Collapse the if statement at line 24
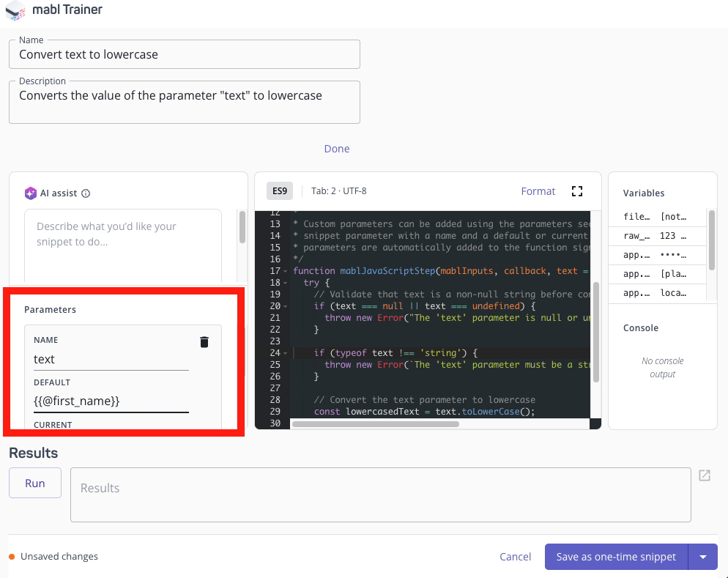Image resolution: width=728 pixels, height=578 pixels. [285, 353]
